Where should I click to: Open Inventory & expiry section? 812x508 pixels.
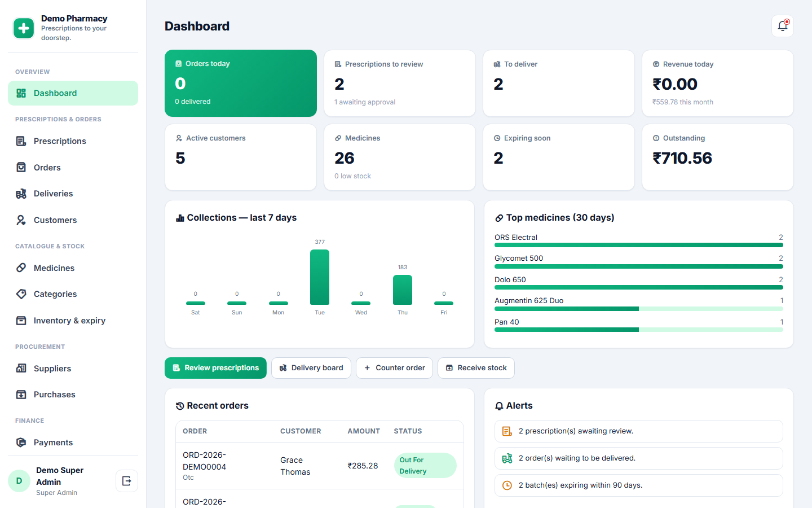coord(73,321)
